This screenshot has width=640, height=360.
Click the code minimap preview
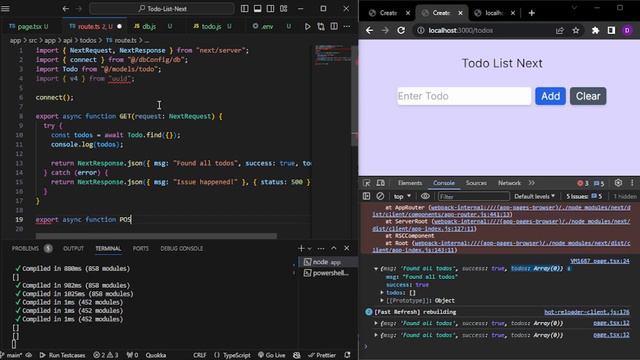point(332,55)
